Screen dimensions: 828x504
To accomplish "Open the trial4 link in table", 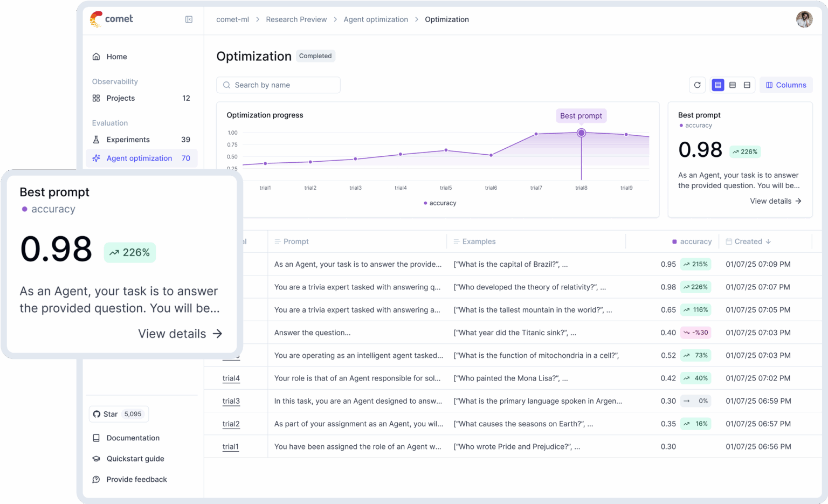I will click(231, 378).
